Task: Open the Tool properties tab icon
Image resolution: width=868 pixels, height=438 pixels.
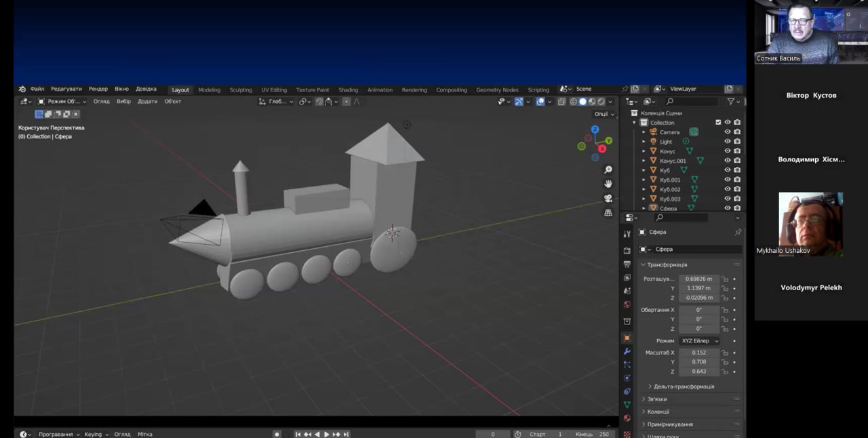Action: (x=627, y=234)
